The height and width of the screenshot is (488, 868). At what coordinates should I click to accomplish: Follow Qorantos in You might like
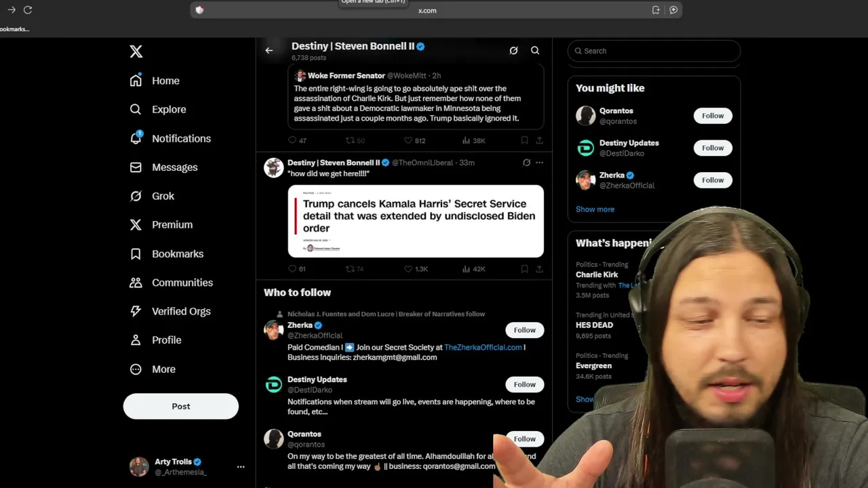pos(713,116)
